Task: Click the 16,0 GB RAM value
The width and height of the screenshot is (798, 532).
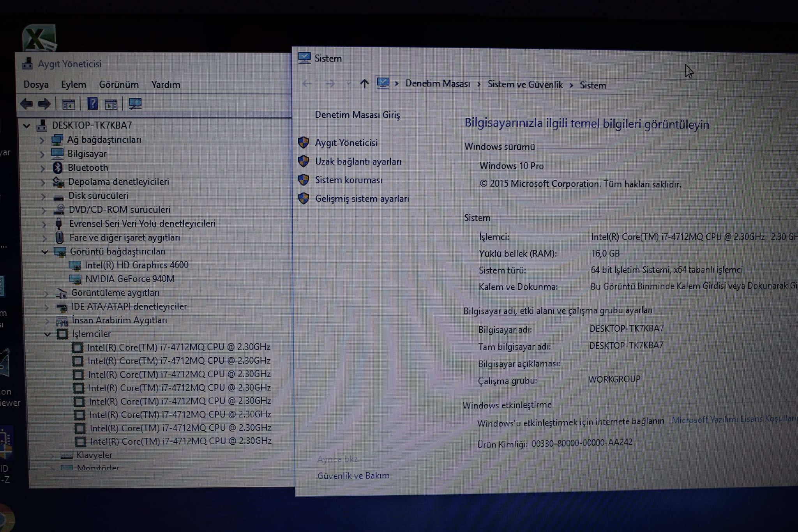Action: [605, 253]
